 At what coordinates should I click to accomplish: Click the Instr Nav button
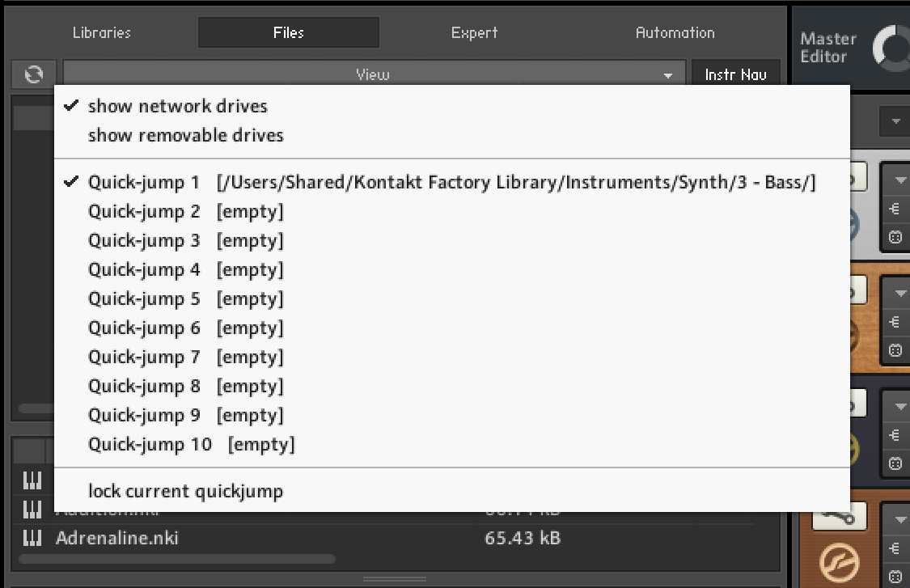[735, 74]
